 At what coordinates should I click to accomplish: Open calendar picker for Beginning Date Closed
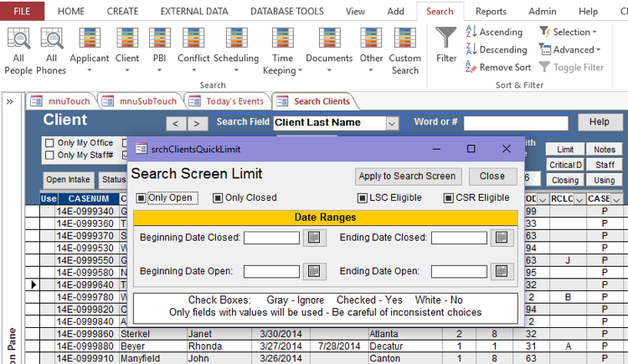[x=314, y=238]
